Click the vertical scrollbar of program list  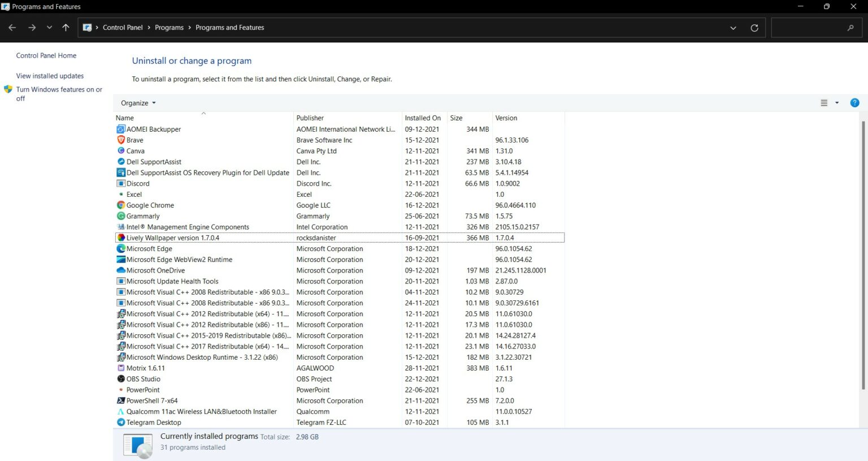pos(862,255)
